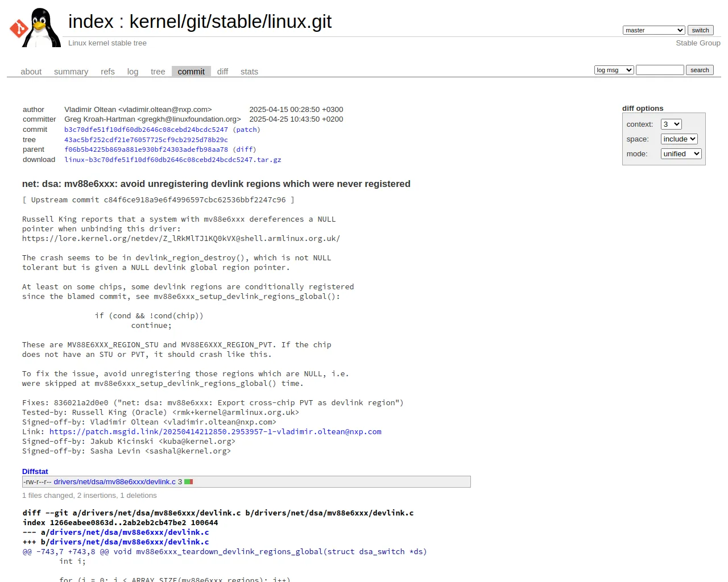This screenshot has width=728, height=582.
Task: Open devlink.c file in diffstat row
Action: click(x=115, y=482)
